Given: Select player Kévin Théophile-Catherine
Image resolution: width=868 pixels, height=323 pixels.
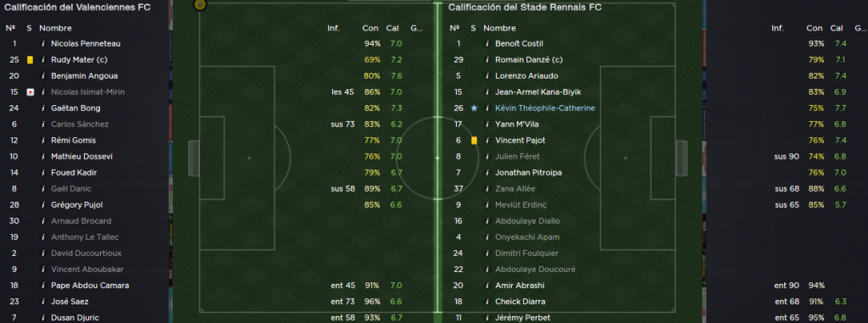Looking at the screenshot, I should tap(545, 108).
